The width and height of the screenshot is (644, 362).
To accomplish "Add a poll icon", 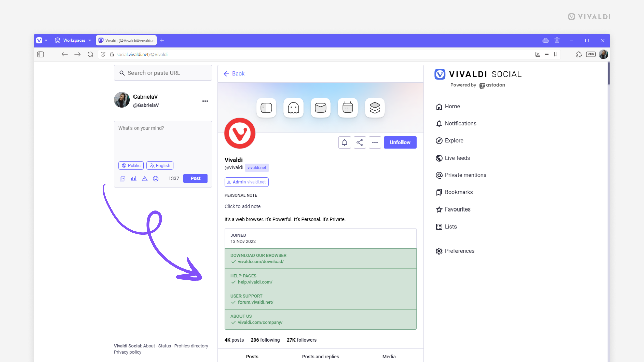I will pos(133,179).
